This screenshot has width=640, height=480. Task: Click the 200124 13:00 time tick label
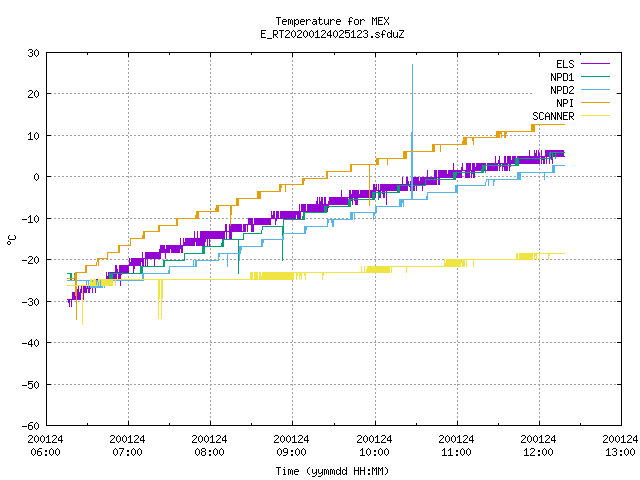pos(620,446)
